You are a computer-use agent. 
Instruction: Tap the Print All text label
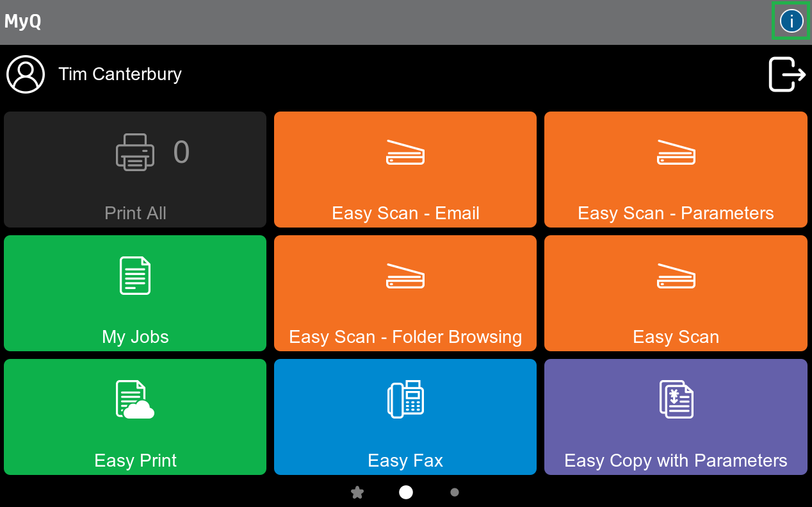tap(135, 213)
